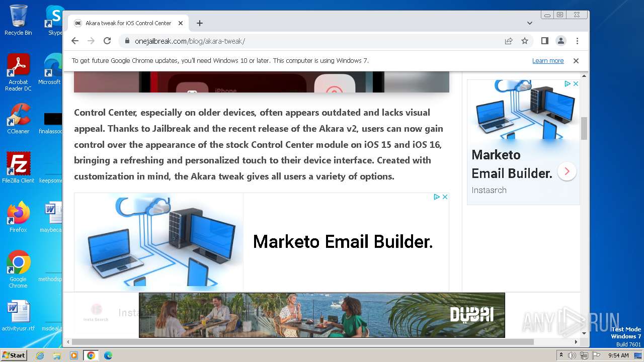Viewport: 644px width, 362px height.
Task: Launch Acrobat Reader DC from desktop
Action: 19,72
